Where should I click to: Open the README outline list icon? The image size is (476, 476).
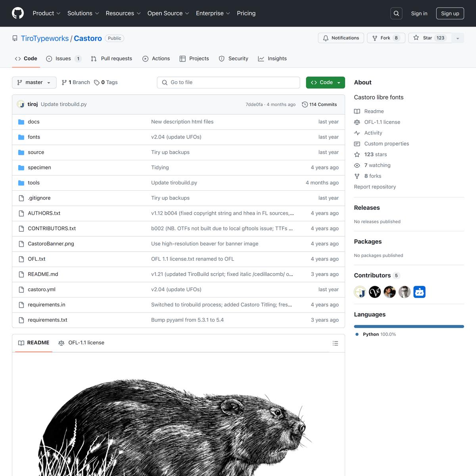click(335, 343)
